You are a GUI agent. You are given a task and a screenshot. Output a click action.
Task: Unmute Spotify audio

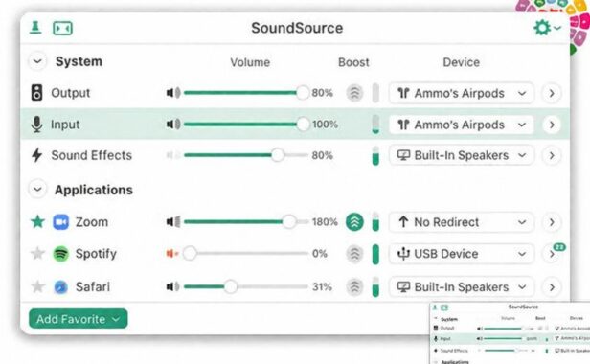[172, 254]
